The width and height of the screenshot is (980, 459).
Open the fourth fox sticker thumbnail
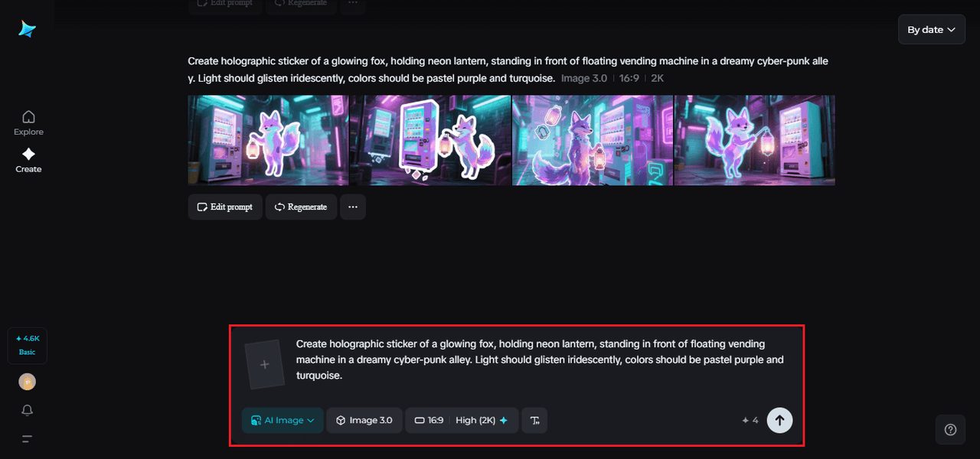pyautogui.click(x=755, y=140)
